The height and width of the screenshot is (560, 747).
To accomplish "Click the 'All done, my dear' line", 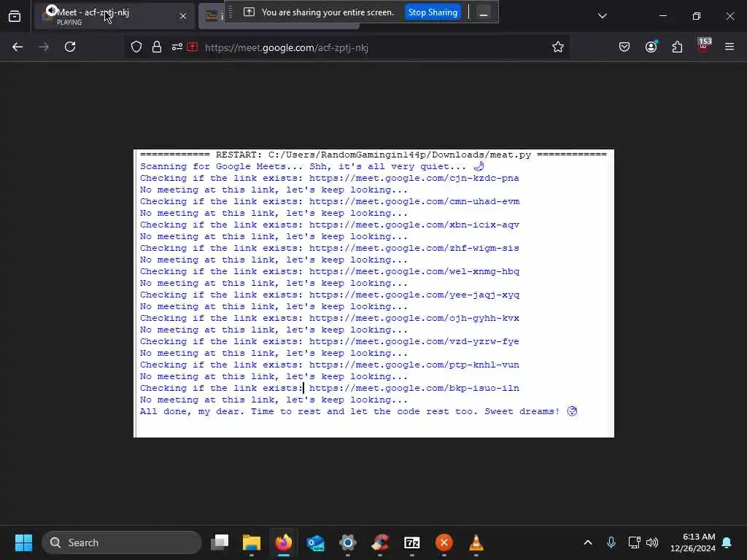I will coord(359,411).
